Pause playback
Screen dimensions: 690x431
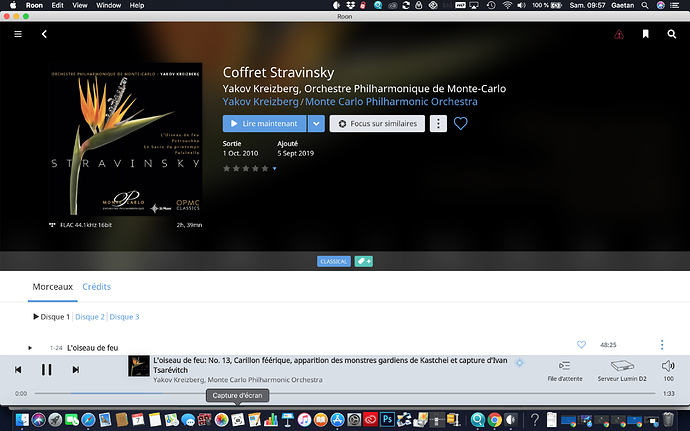click(47, 369)
